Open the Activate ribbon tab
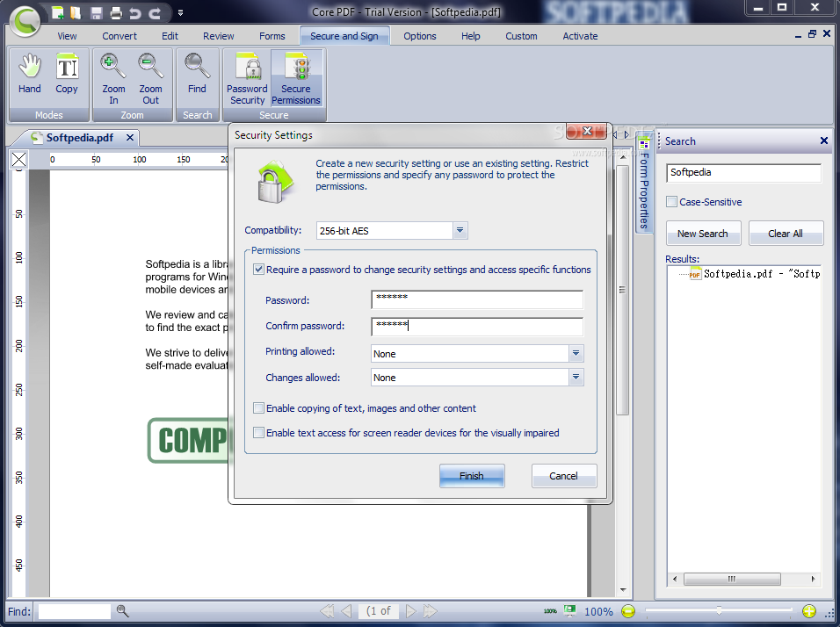The image size is (840, 627). 580,36
